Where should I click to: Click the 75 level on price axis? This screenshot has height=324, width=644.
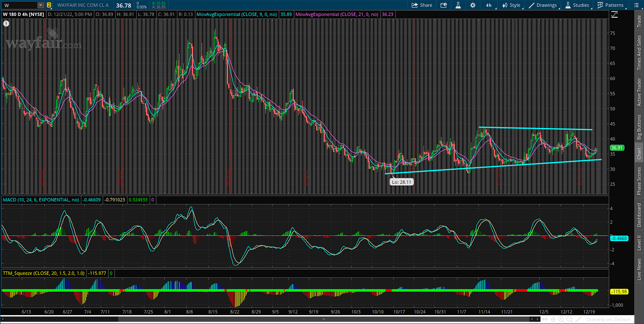[x=612, y=33]
